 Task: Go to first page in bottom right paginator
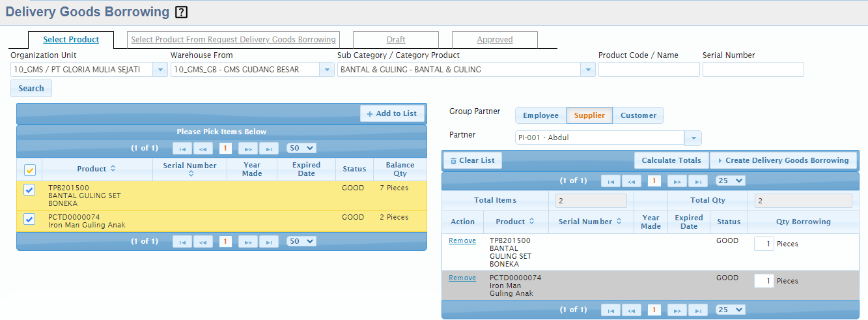pyautogui.click(x=611, y=310)
